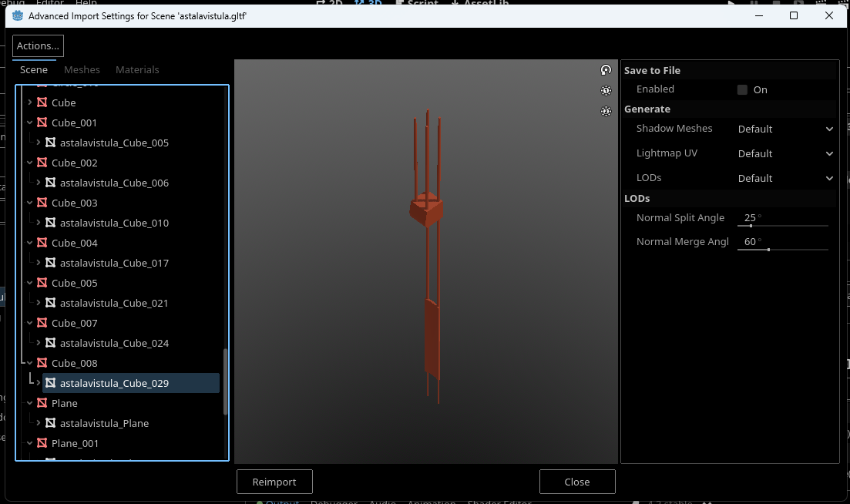The image size is (850, 504).
Task: Open the LODs generate dropdown
Action: [785, 178]
